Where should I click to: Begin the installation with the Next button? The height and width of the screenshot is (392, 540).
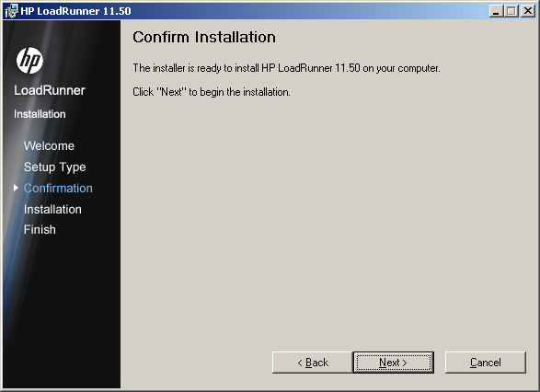point(394,363)
